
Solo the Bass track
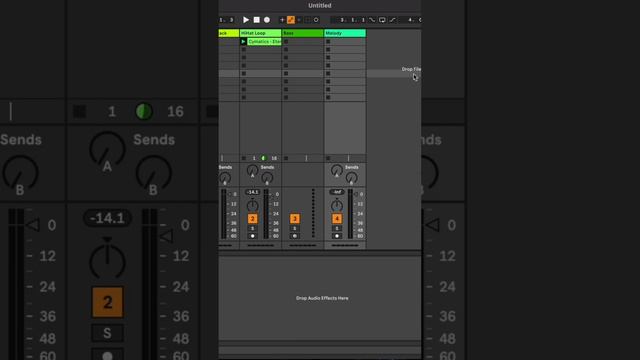coord(295,229)
